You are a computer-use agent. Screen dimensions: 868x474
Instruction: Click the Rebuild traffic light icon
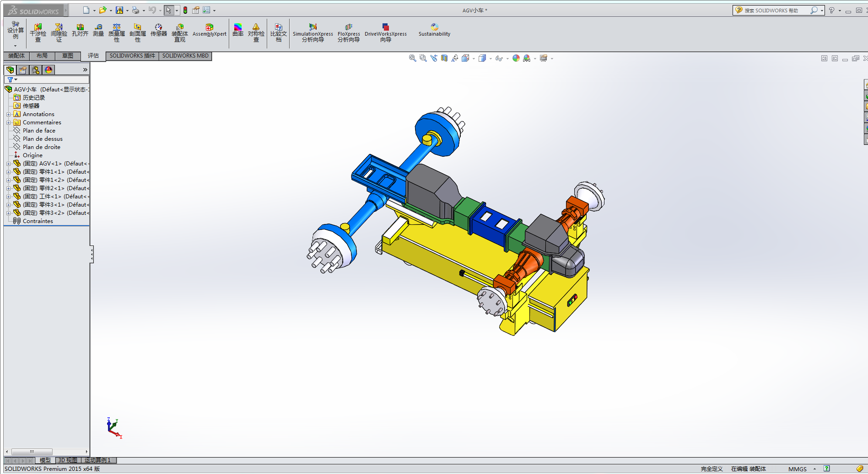coord(185,10)
